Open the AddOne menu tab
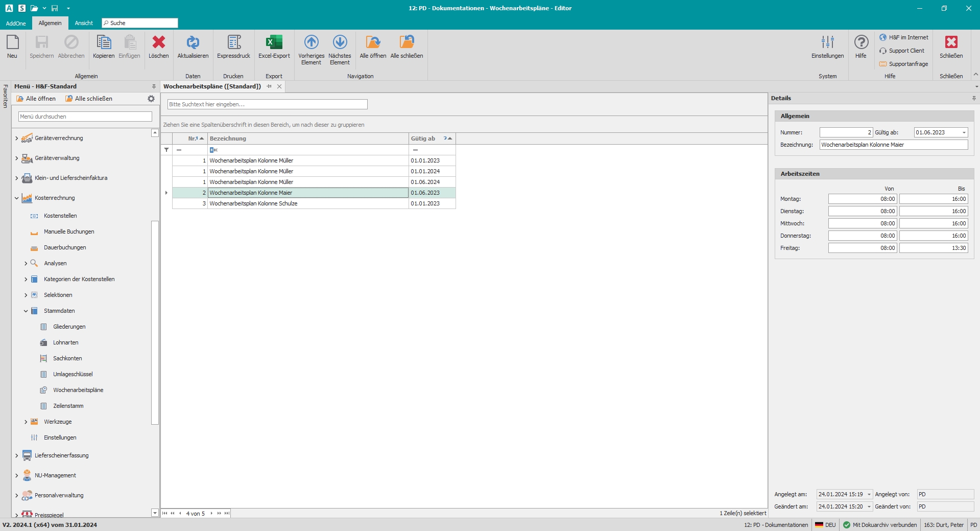This screenshot has width=980, height=531. (16, 23)
